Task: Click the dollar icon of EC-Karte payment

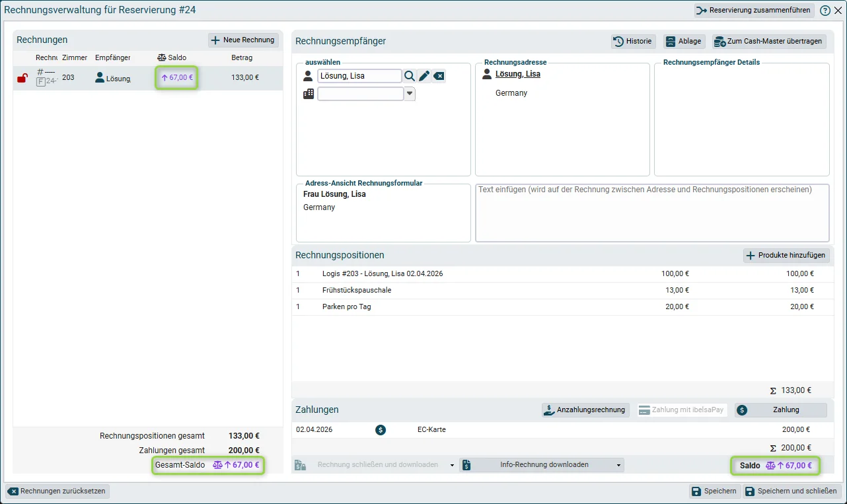Action: point(381,429)
